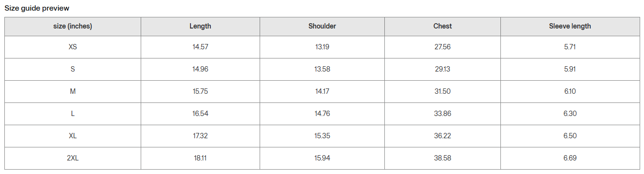
Task: Click the 2XL size row label
Action: coord(73,158)
